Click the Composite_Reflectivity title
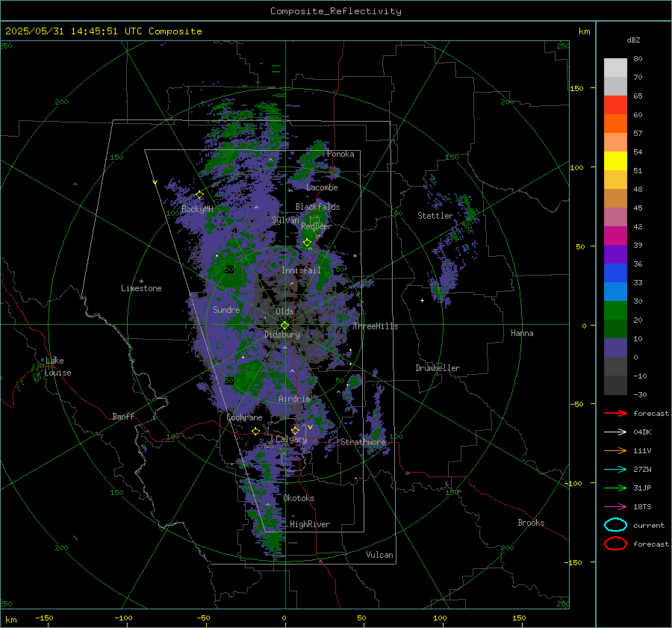Screen dimensions: 672x628 coord(335,11)
